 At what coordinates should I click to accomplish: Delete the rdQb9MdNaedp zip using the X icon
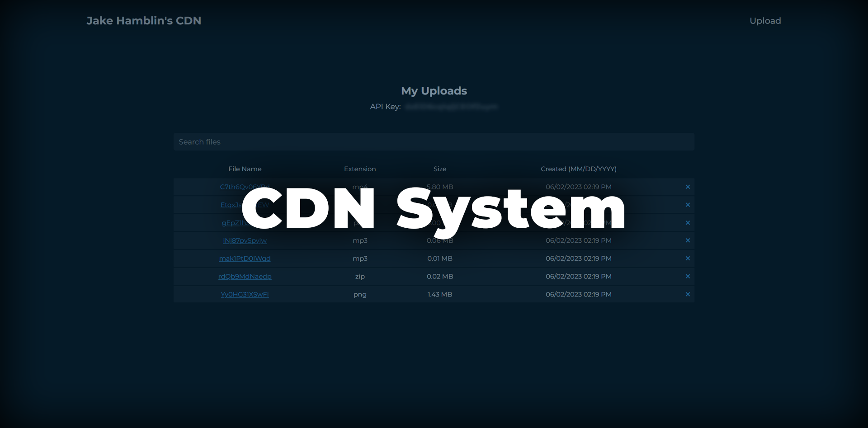click(688, 276)
